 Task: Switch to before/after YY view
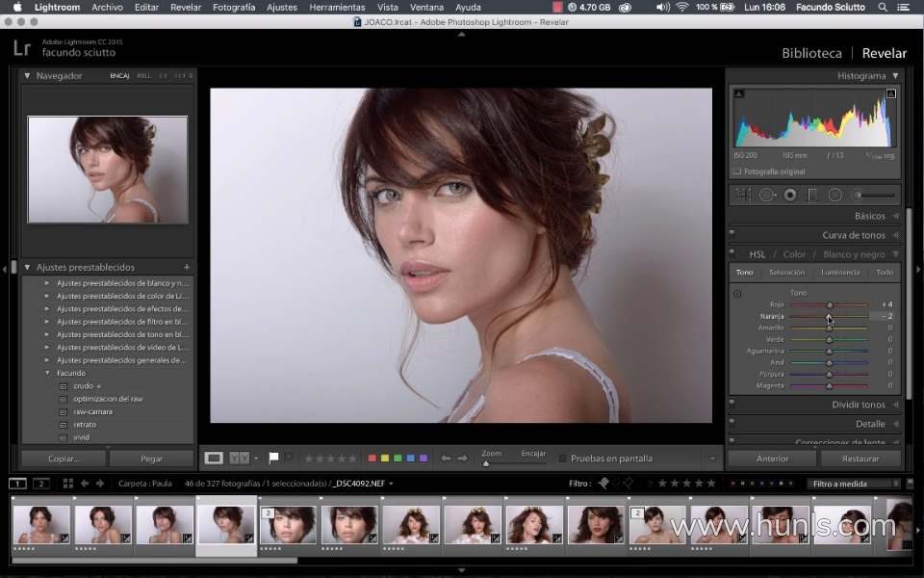[x=240, y=459]
